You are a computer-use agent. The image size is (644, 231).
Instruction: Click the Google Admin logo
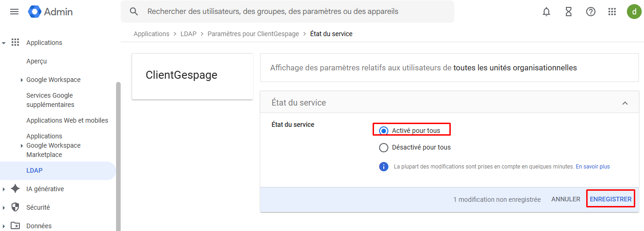pos(50,12)
